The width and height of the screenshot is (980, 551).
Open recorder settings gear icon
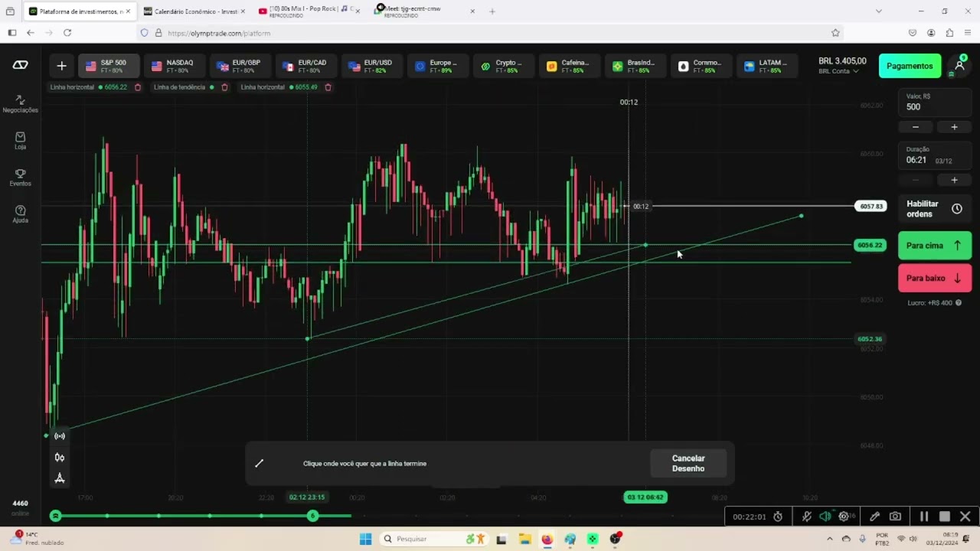(844, 517)
